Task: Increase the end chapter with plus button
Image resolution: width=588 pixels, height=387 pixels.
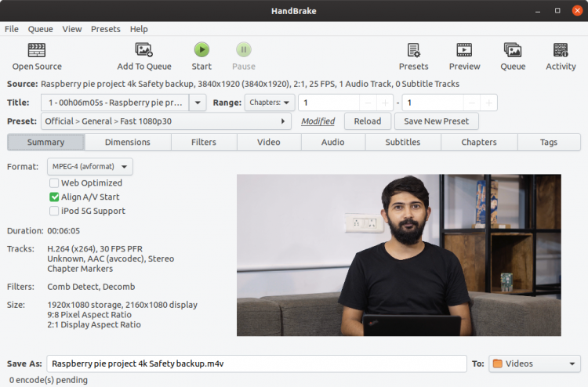Action: coord(488,103)
